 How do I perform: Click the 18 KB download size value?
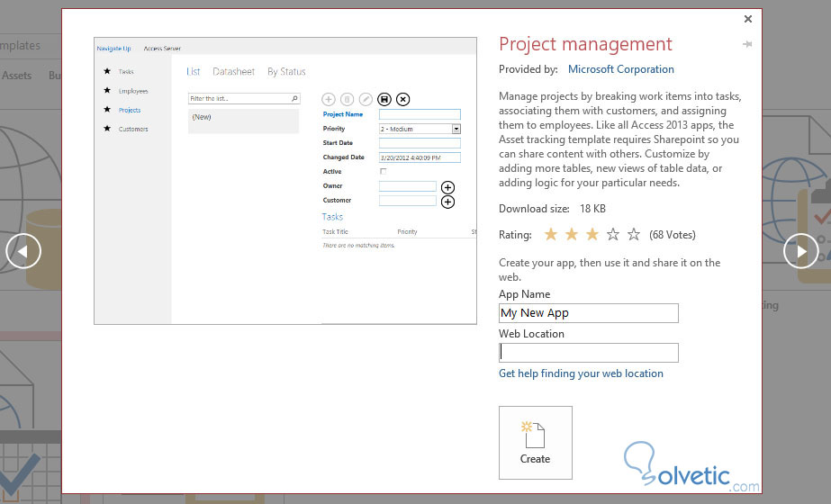coord(592,209)
